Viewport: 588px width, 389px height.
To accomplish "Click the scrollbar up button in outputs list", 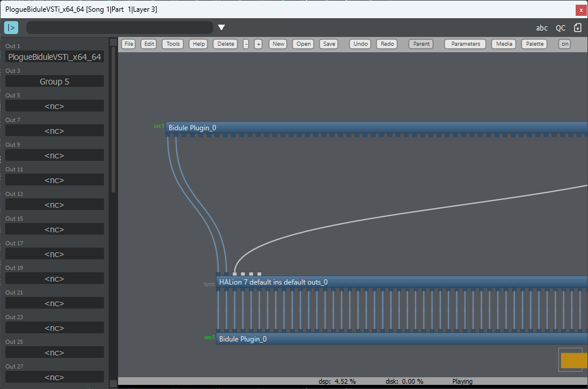I will [x=113, y=42].
